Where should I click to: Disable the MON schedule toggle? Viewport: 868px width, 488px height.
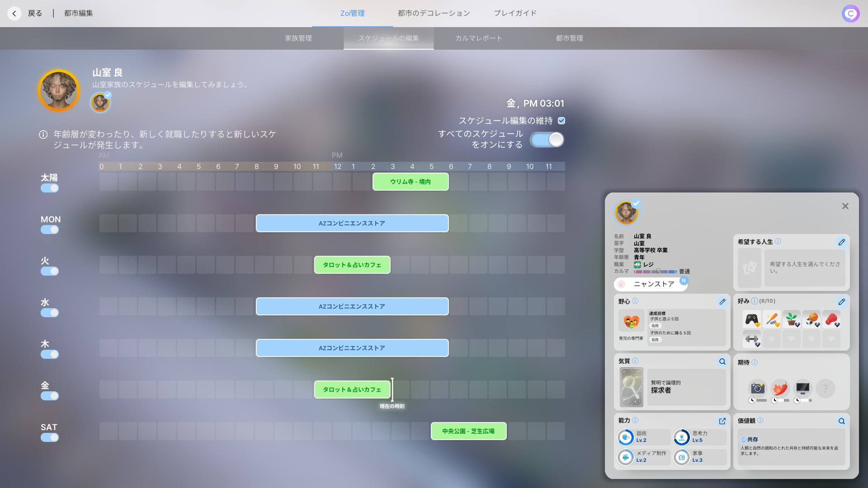50,230
